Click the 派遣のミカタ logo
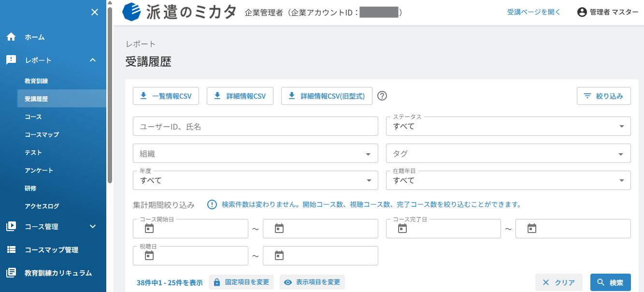This screenshot has height=292, width=644. tap(180, 12)
